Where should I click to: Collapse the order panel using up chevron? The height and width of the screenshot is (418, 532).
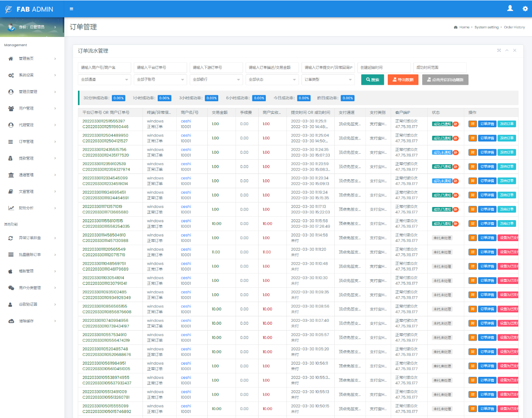pos(507,50)
